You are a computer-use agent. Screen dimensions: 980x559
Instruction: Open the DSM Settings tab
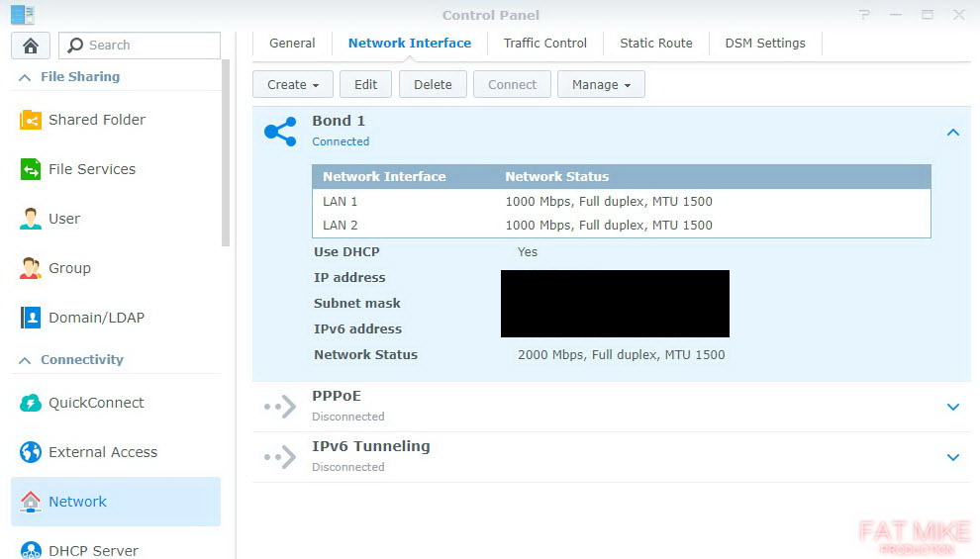pyautogui.click(x=765, y=44)
